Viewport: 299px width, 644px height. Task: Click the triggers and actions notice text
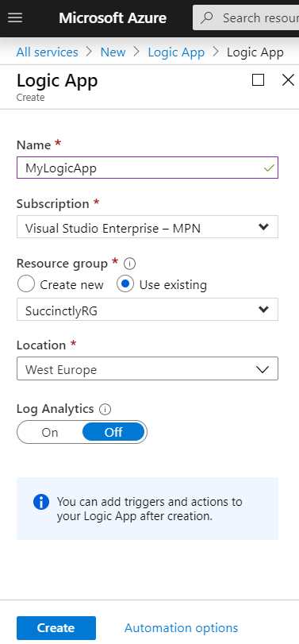tap(149, 508)
